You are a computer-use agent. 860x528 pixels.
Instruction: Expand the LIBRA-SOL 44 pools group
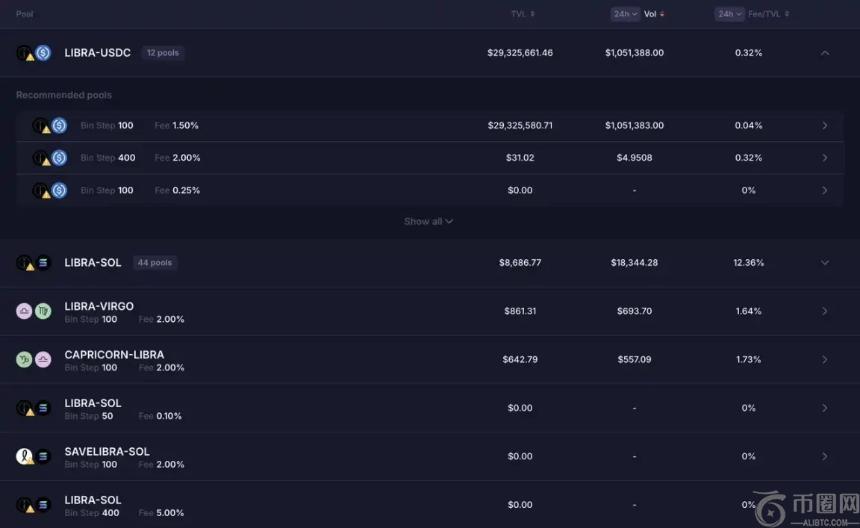pyautogui.click(x=824, y=263)
